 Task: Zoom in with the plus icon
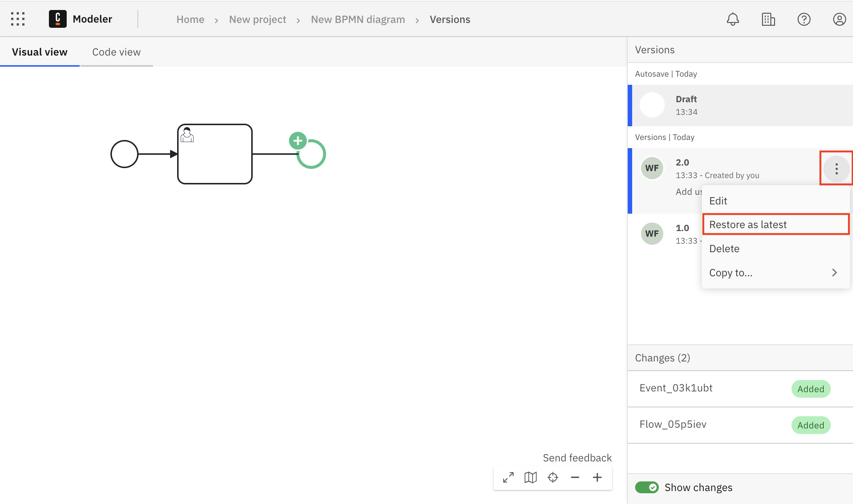(x=597, y=477)
